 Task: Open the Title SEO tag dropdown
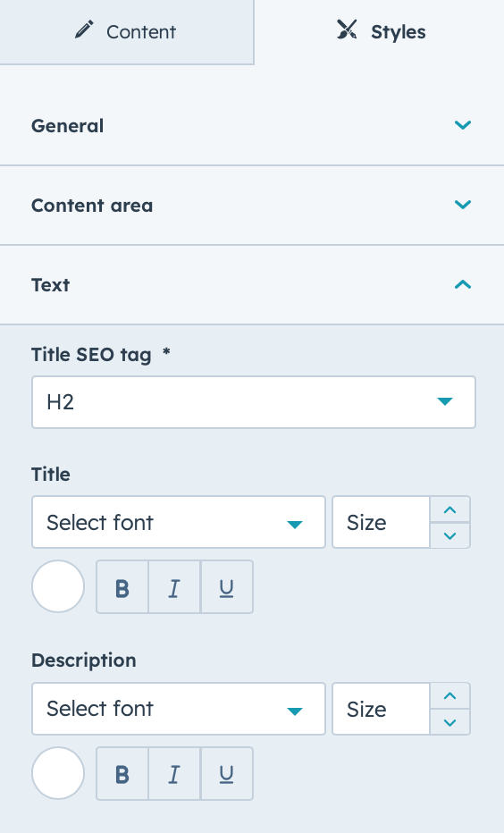pyautogui.click(x=253, y=402)
